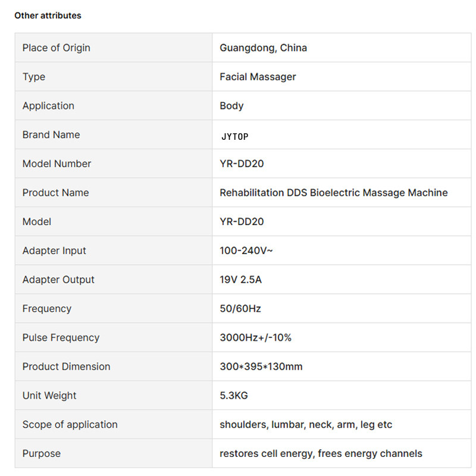
Task: Click the Purpose row label
Action: 42,453
